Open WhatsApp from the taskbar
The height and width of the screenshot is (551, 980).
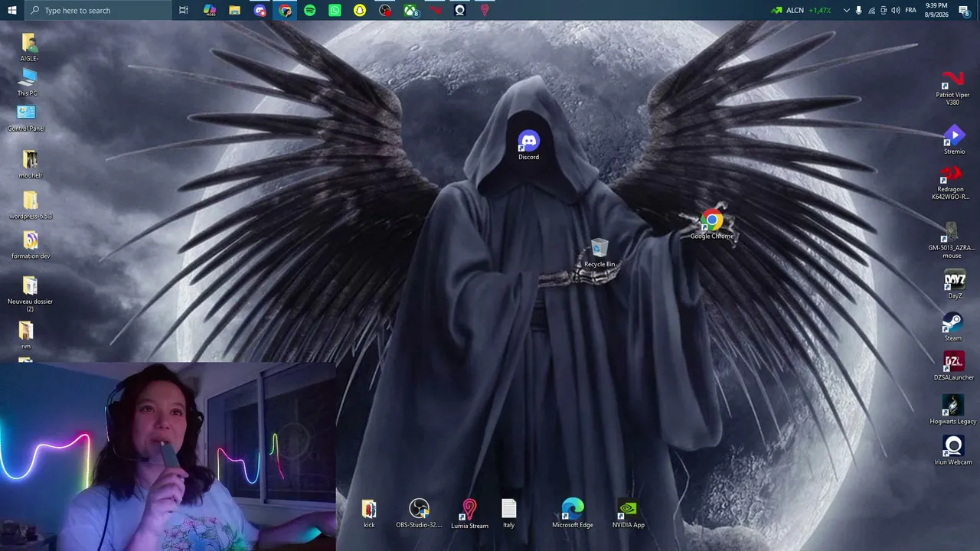tap(335, 10)
